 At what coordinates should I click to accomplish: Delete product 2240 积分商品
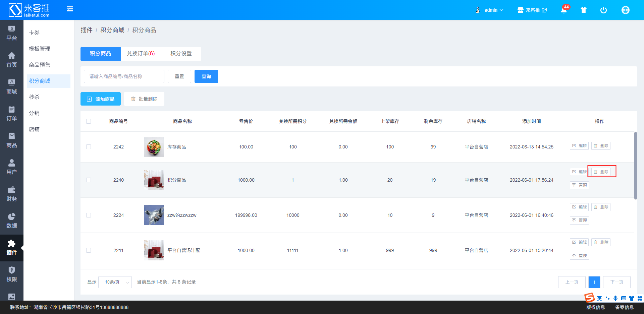[x=601, y=172]
